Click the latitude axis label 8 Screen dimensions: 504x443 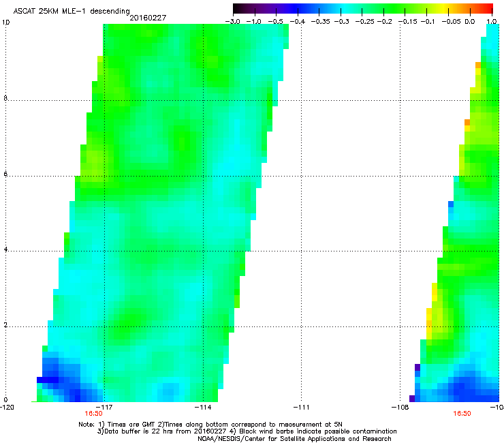pos(5,98)
